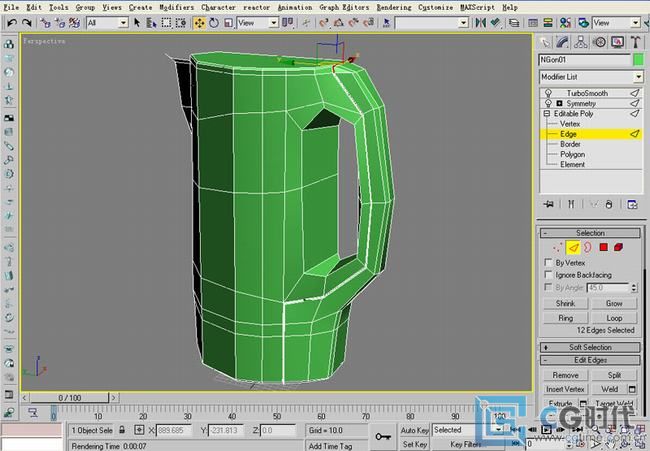Collapse the Selection rollout
Image resolution: width=650 pixels, height=451 pixels.
pos(590,233)
